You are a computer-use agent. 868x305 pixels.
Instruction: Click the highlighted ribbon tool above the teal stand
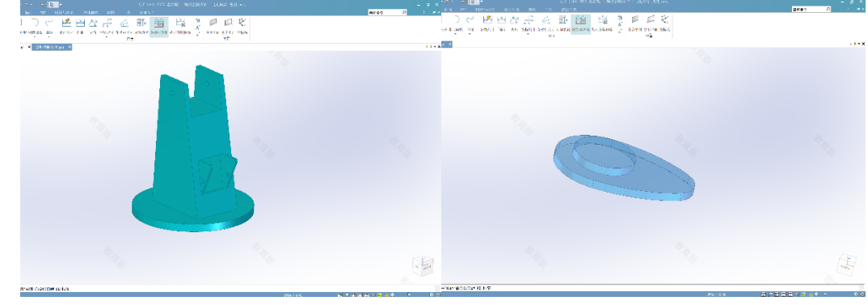click(x=159, y=26)
